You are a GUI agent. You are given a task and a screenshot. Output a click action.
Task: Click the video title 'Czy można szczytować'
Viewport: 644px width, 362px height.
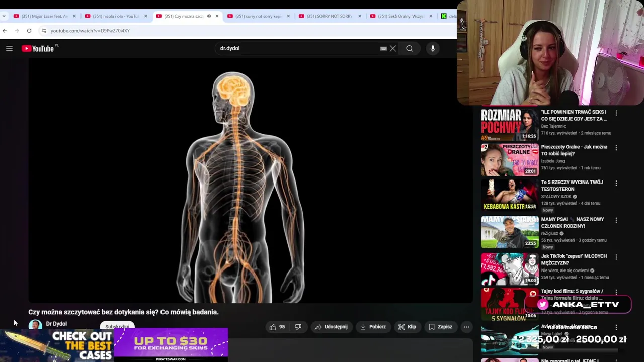(123, 312)
